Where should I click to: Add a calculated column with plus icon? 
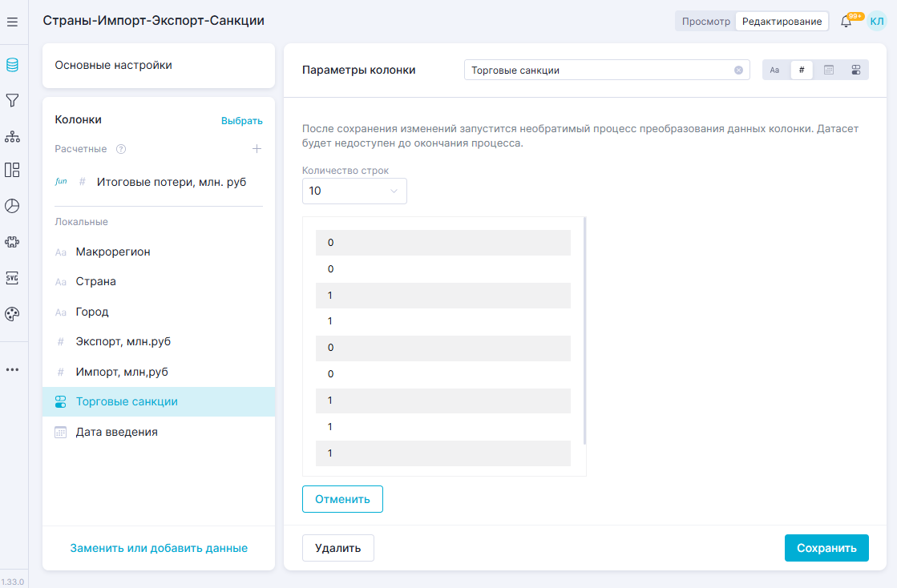[257, 149]
